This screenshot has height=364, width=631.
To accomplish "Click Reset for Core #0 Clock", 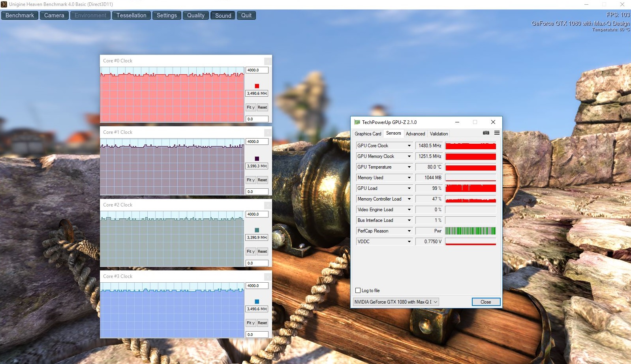I will [x=263, y=107].
